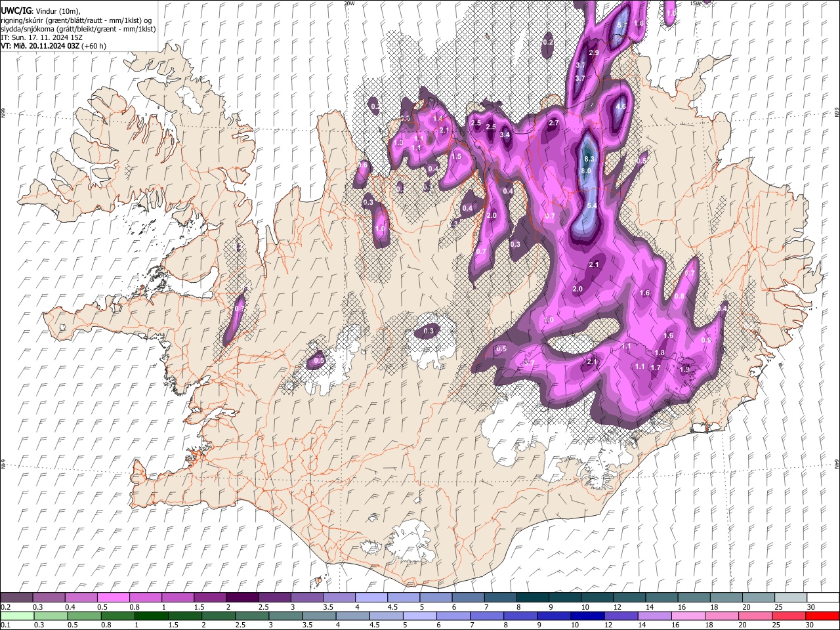
Task: Click the 0.4 label in the legend scale
Action: pos(70,607)
